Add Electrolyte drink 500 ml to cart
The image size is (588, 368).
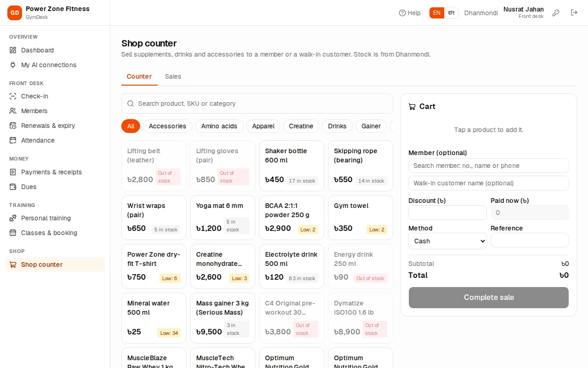292,266
